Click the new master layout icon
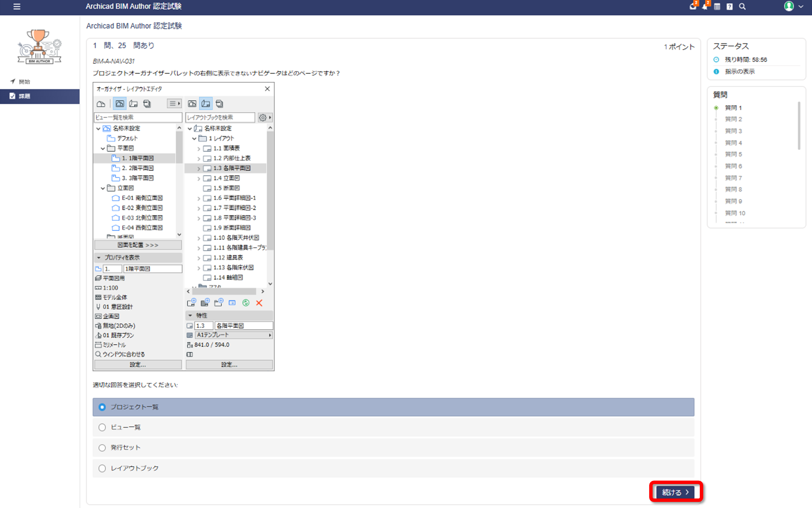Screen dimensions: 812x508 pyautogui.click(x=205, y=303)
